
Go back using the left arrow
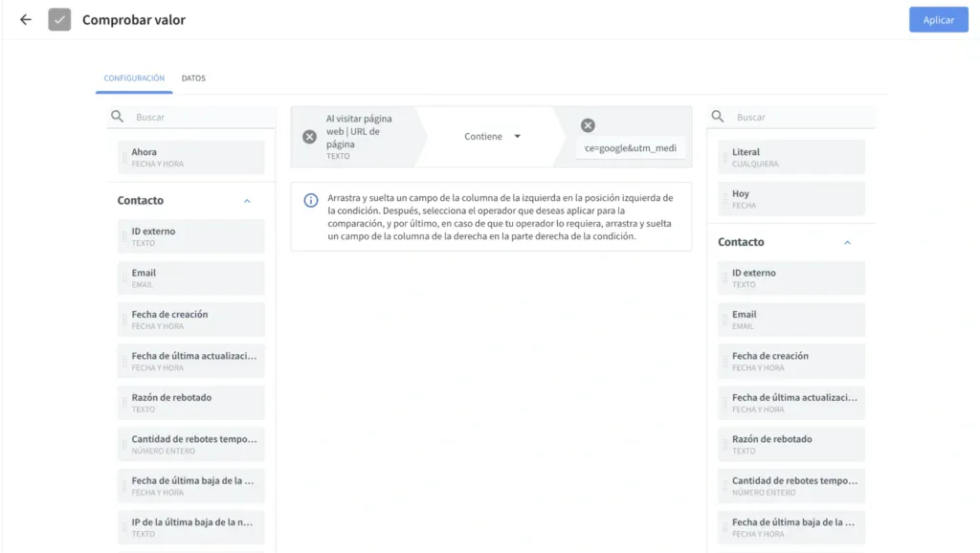click(26, 20)
